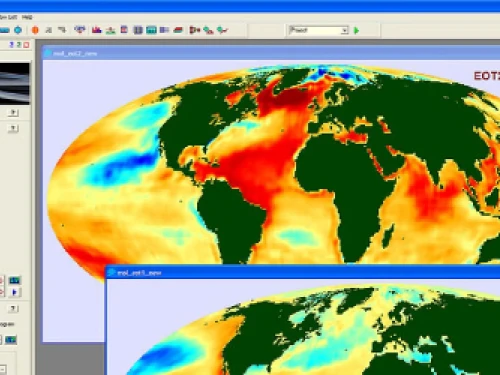This screenshot has width=500, height=375.
Task: Select the lower map window title bar
Action: [303, 273]
